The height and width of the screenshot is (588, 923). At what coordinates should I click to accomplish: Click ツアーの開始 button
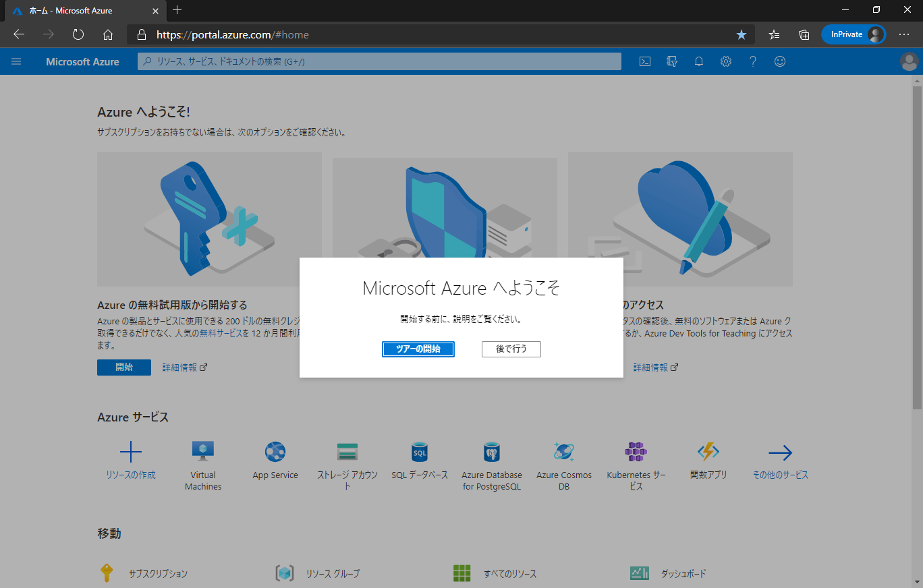click(x=418, y=349)
